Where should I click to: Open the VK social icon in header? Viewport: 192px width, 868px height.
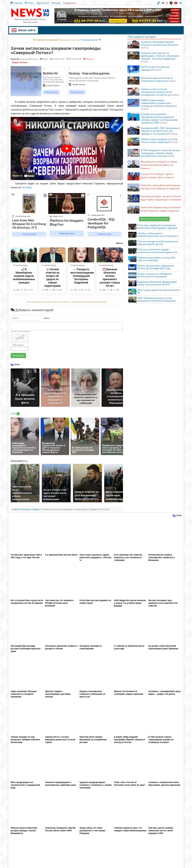coord(163,3)
